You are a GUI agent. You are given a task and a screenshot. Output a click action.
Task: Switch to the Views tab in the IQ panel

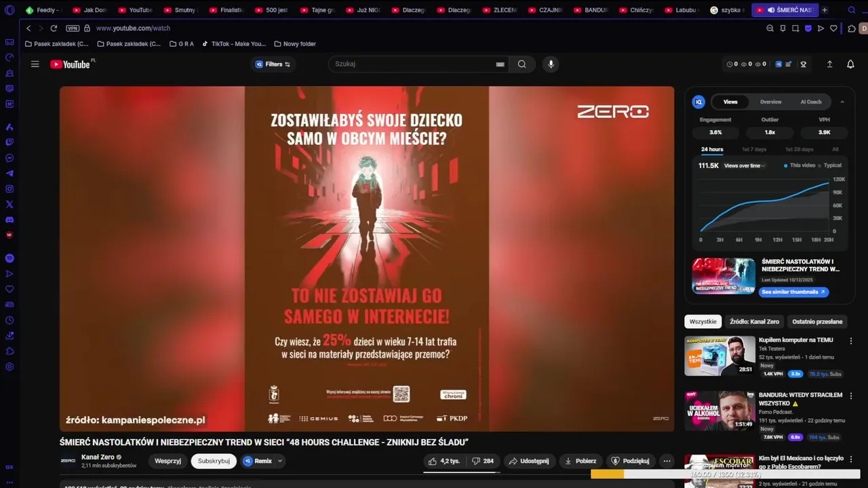(x=730, y=102)
